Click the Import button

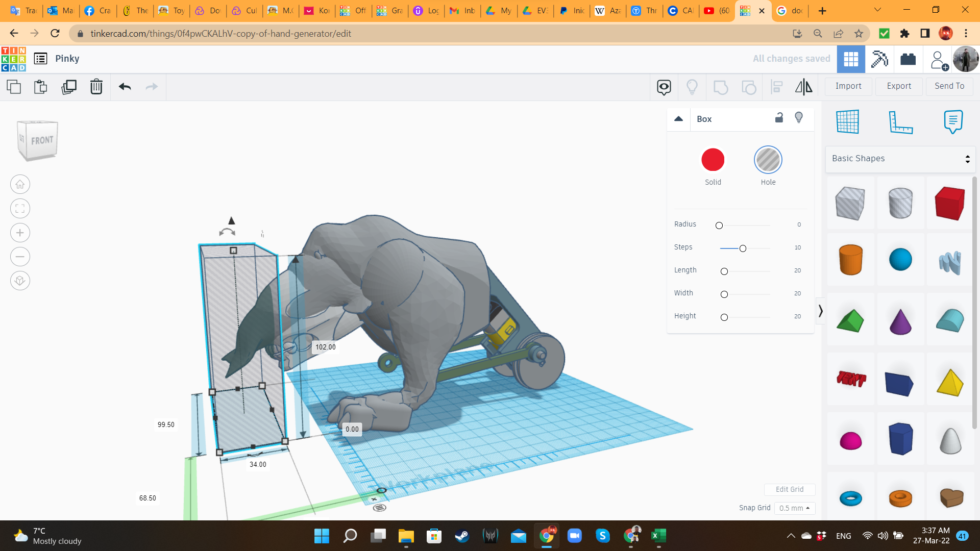(848, 86)
